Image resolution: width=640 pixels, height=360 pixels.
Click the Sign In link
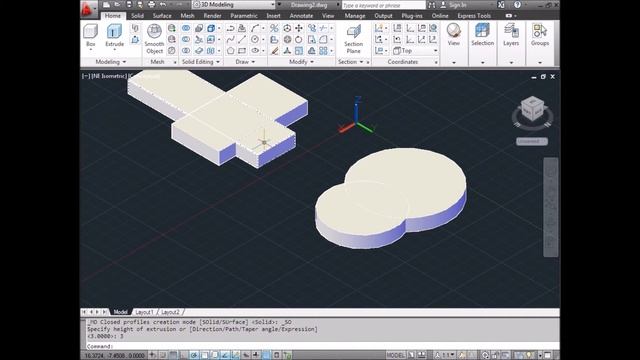(x=458, y=5)
